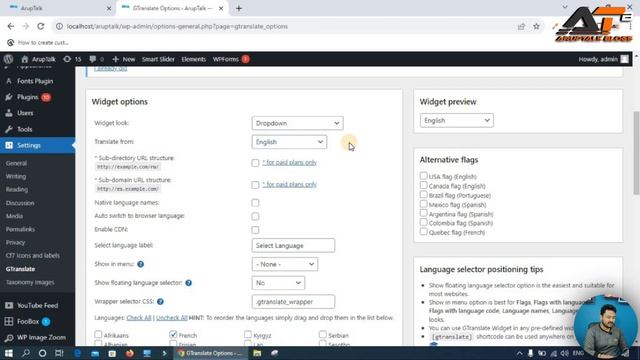Check Brazil flag (Portuguese) option
Screen dimensions: 640x360
[x=423, y=195]
